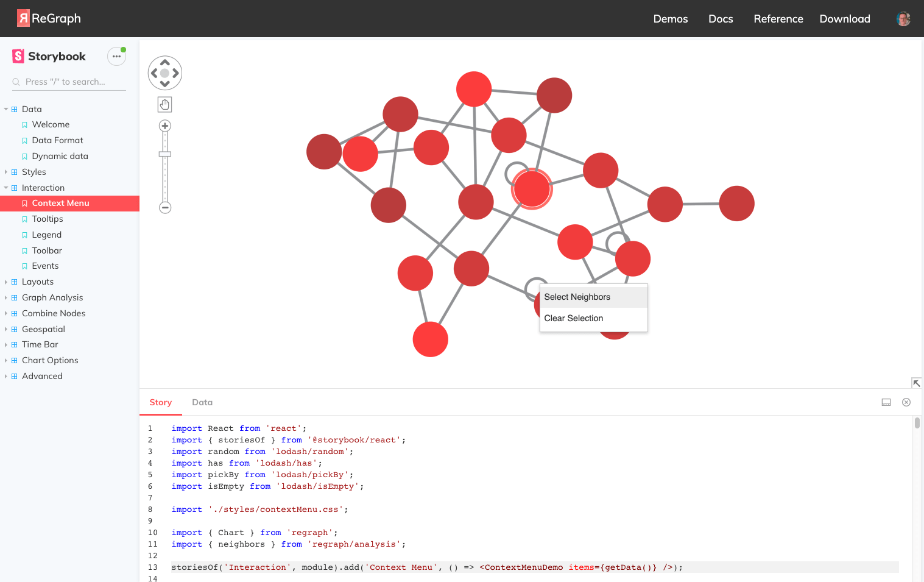Viewport: 924px width, 582px height.
Task: Open the user profile avatar
Action: pyautogui.click(x=903, y=19)
